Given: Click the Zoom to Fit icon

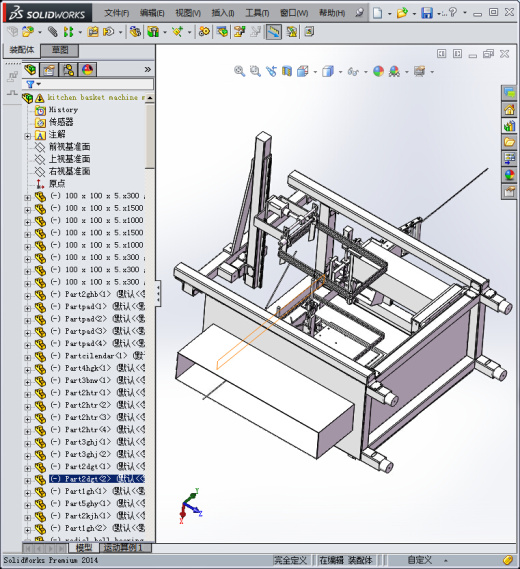Looking at the screenshot, I should click(239, 71).
